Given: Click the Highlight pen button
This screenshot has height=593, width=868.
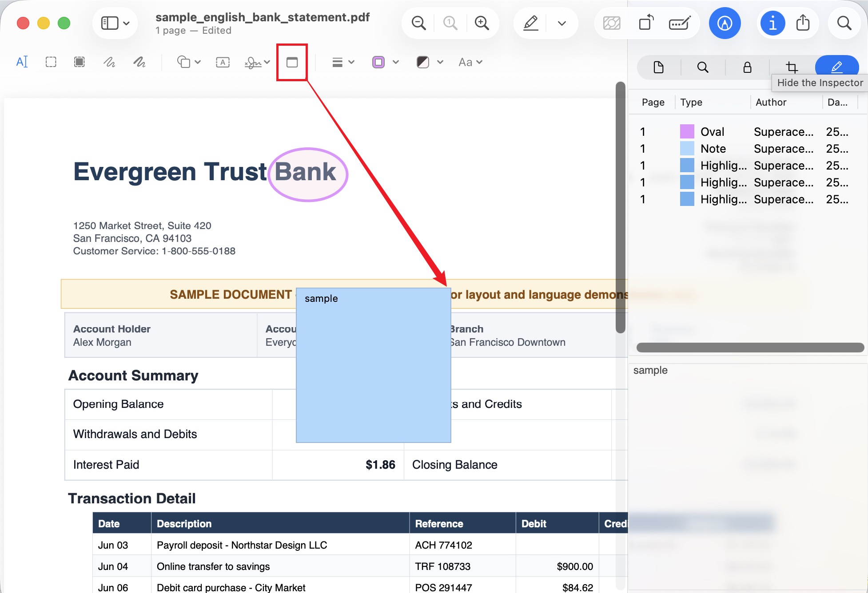Looking at the screenshot, I should click(x=530, y=23).
